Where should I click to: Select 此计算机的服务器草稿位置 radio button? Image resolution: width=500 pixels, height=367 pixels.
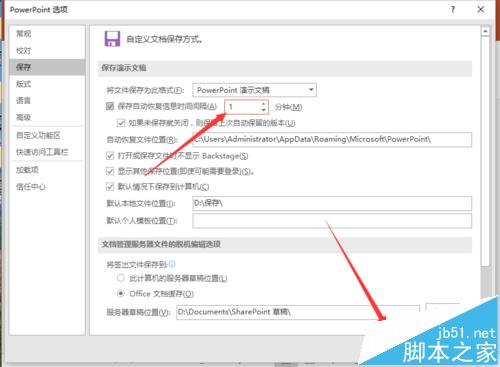121,278
